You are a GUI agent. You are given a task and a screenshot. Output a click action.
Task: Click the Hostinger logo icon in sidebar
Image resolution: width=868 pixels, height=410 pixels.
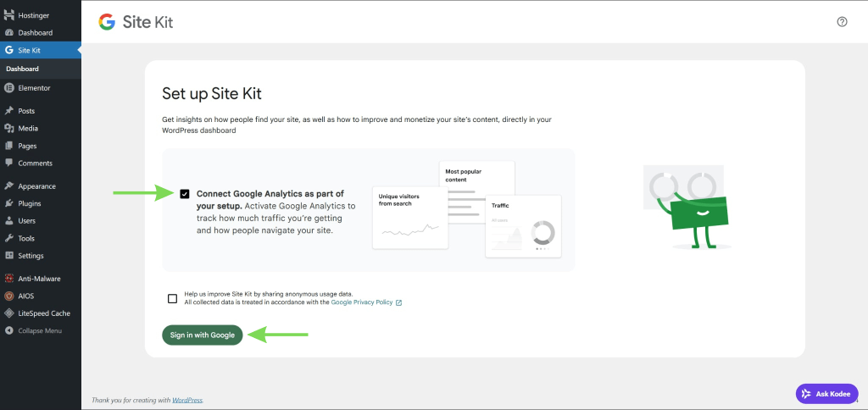(8, 15)
